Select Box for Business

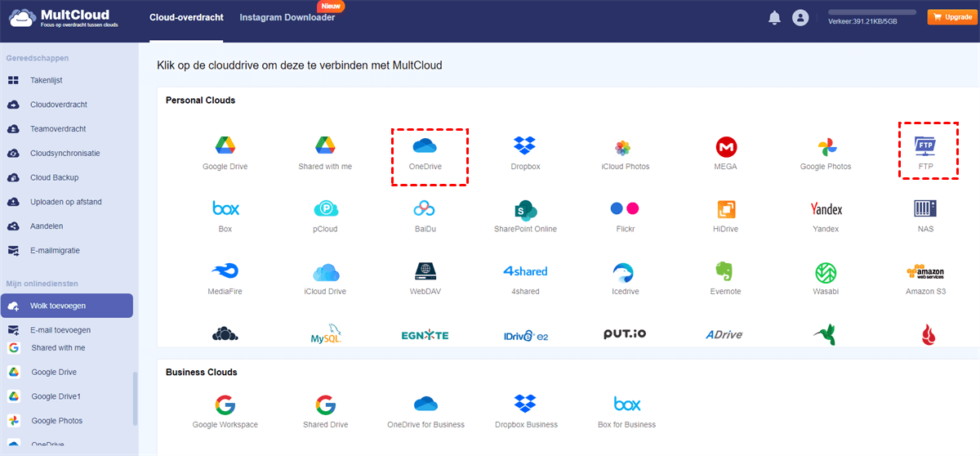point(626,411)
